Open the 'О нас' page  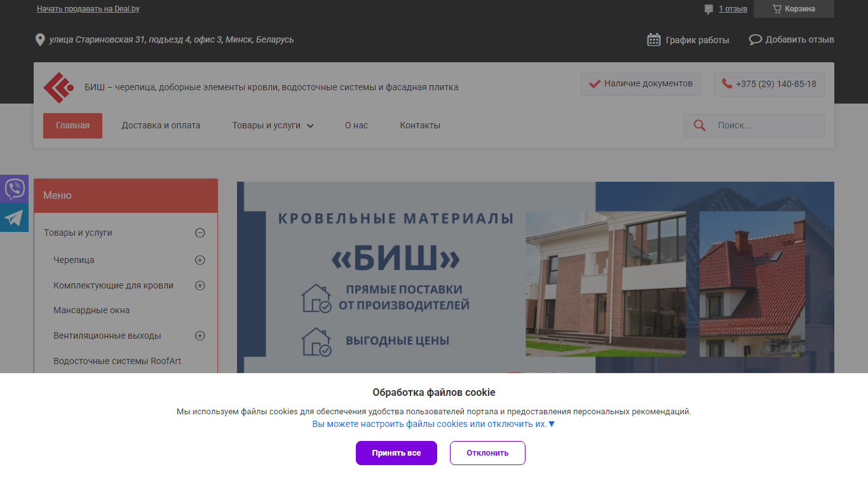click(356, 125)
